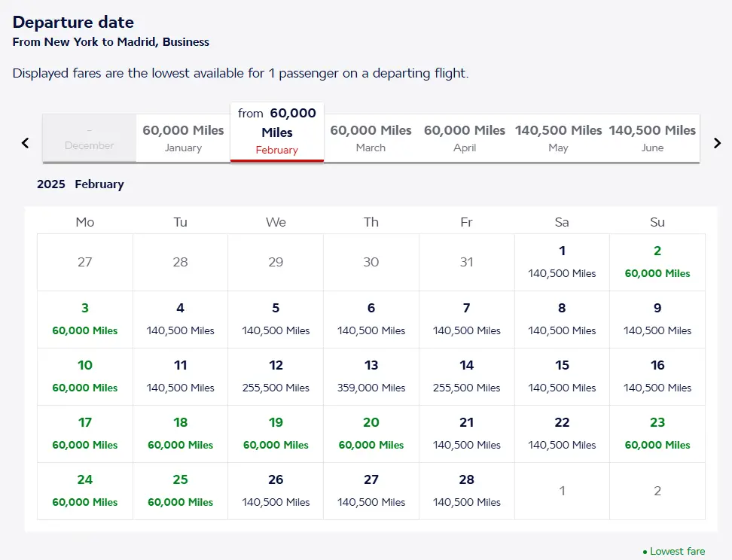Pick February 28 departure date
The height and width of the screenshot is (560, 732).
pos(467,491)
